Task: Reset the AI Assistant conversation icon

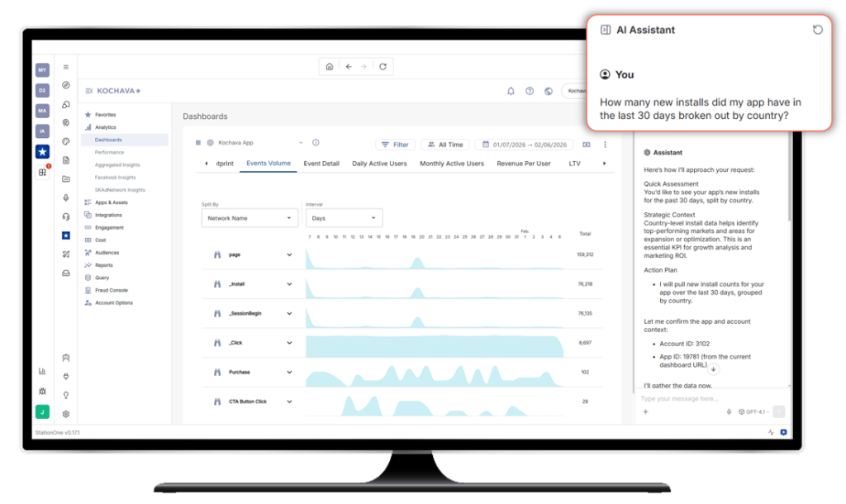Action: point(817,30)
